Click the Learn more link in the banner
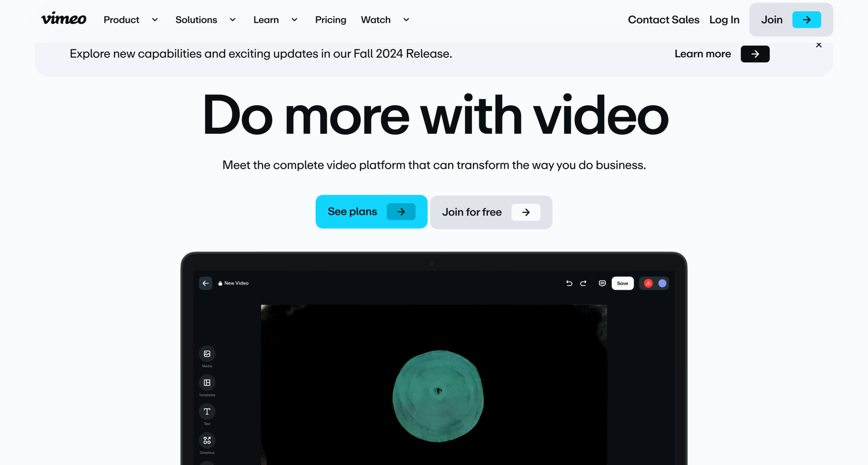The height and width of the screenshot is (465, 868). pos(703,54)
